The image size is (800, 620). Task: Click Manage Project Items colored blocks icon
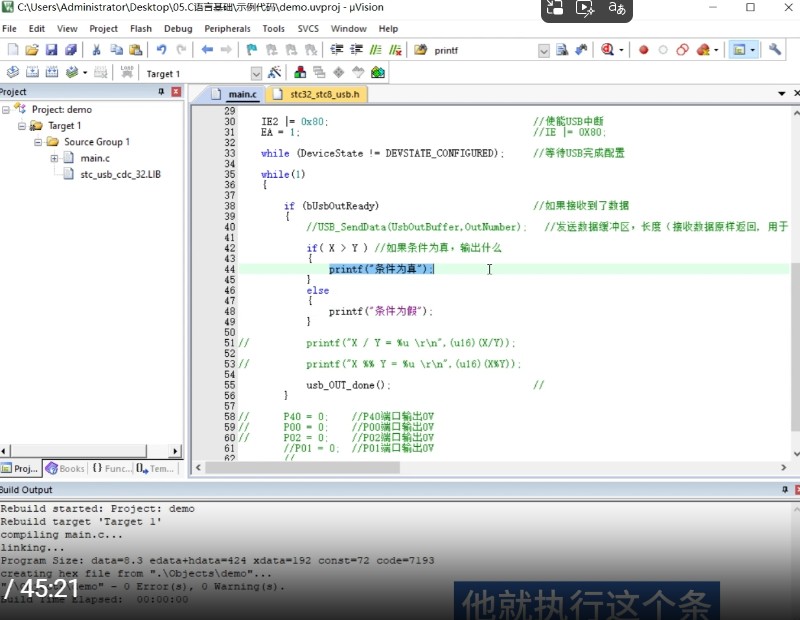point(300,73)
